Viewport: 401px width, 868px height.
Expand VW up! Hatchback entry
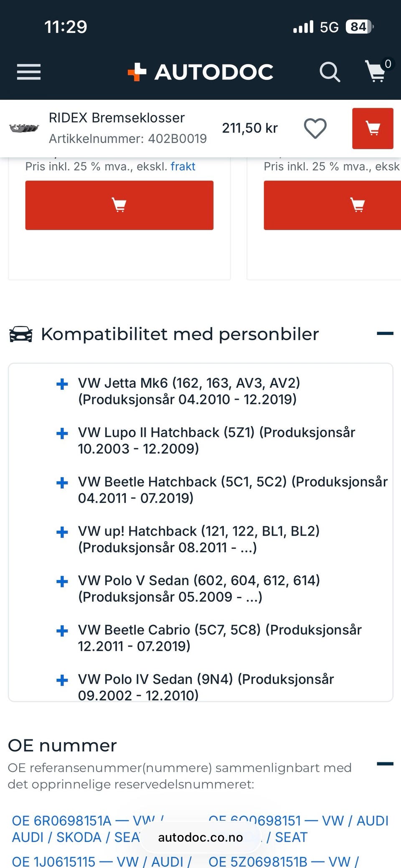tap(62, 532)
